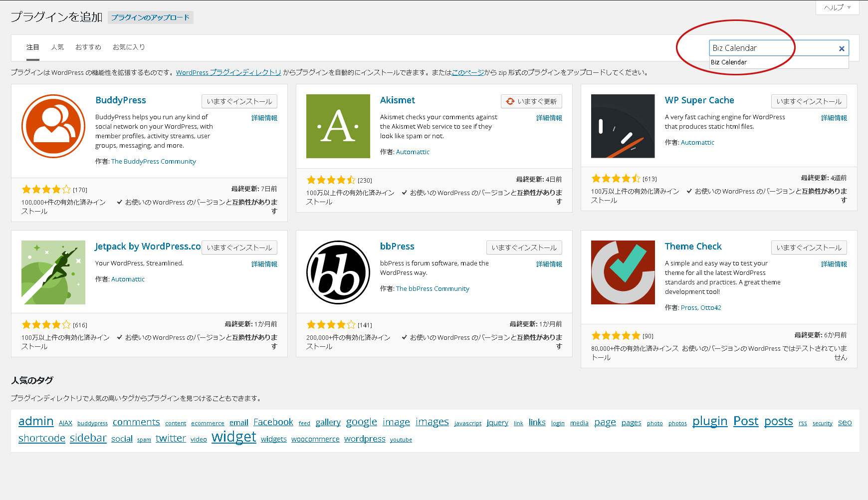868x500 pixels.
Task: Open the WP Super Cache icon
Action: pyautogui.click(x=623, y=126)
